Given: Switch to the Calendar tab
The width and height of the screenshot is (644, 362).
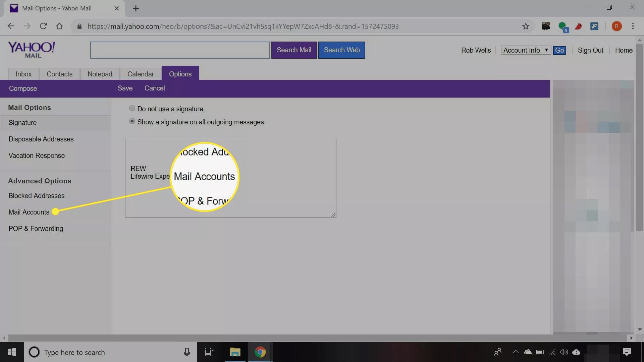Looking at the screenshot, I should 141,74.
